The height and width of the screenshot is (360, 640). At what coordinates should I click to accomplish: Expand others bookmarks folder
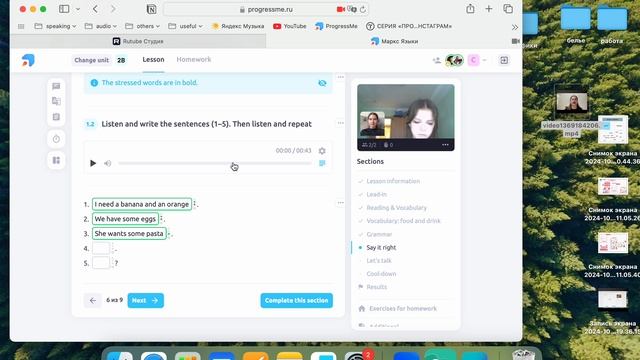[143, 26]
